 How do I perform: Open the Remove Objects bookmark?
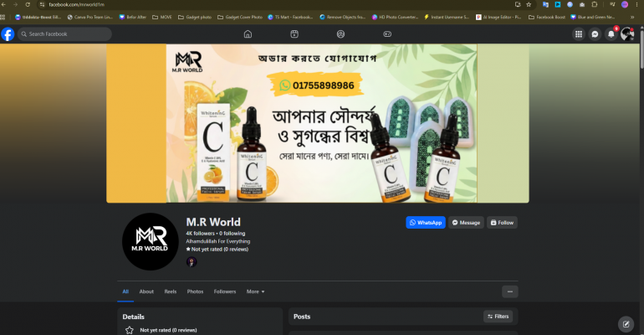343,18
